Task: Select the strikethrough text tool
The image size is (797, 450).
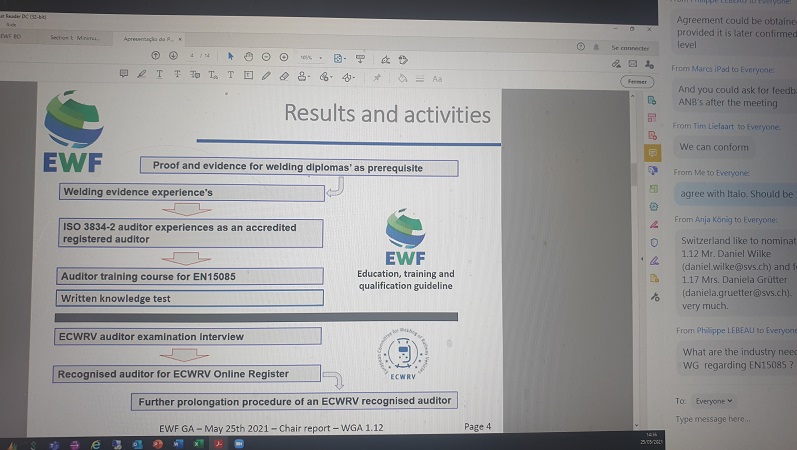Action: tap(177, 75)
